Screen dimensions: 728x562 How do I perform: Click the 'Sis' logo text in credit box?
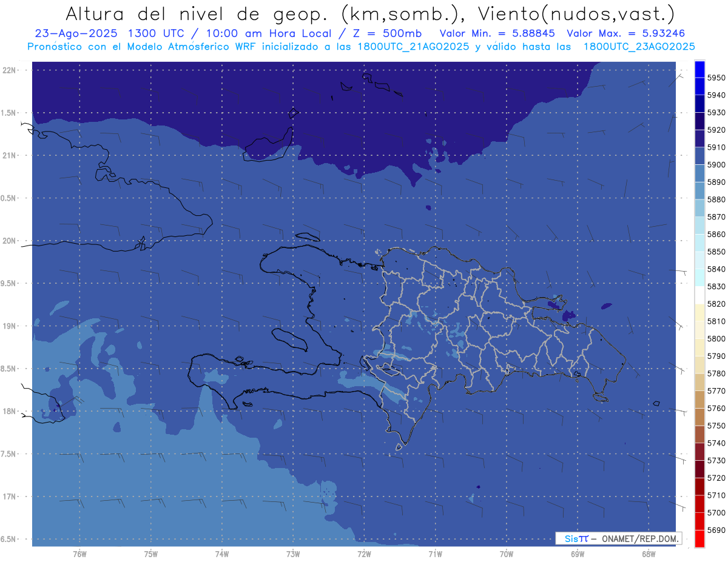point(571,538)
